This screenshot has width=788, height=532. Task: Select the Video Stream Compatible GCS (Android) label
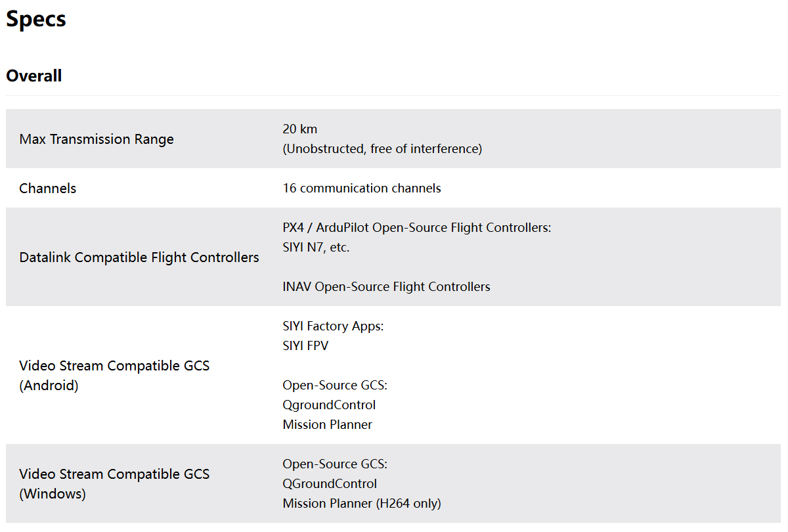click(114, 375)
